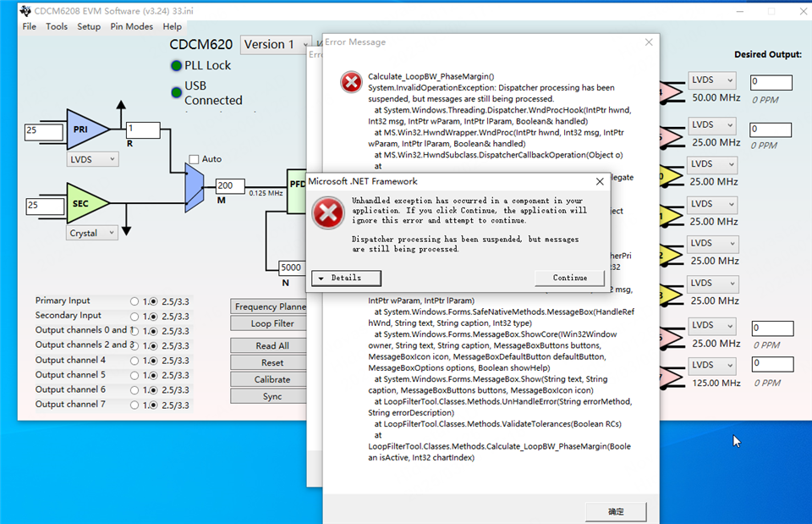Click the bottommost yellow output buffer triangle

[671, 295]
